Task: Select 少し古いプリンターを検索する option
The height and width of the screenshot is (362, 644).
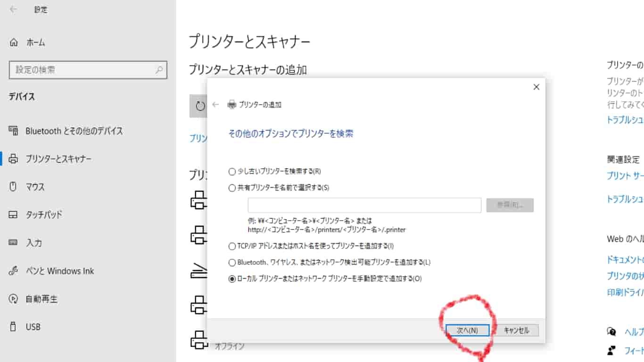Action: coord(231,172)
